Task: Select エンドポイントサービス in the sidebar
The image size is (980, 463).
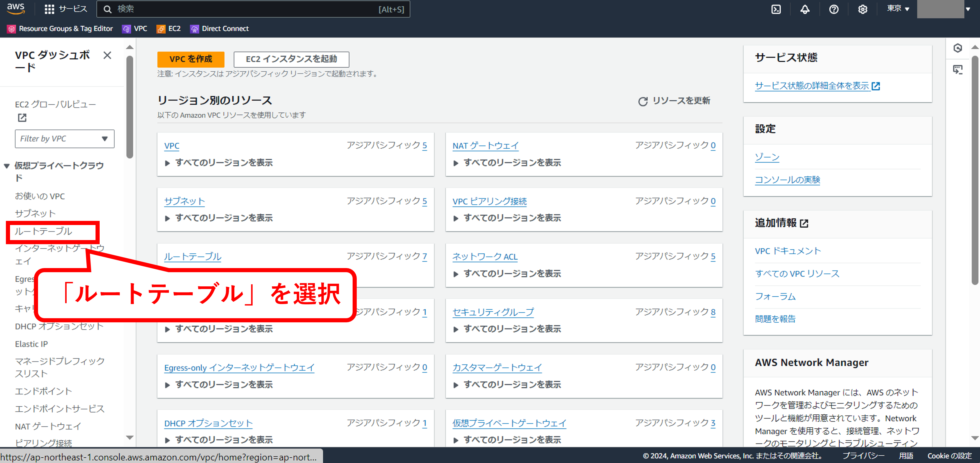Action: point(60,409)
